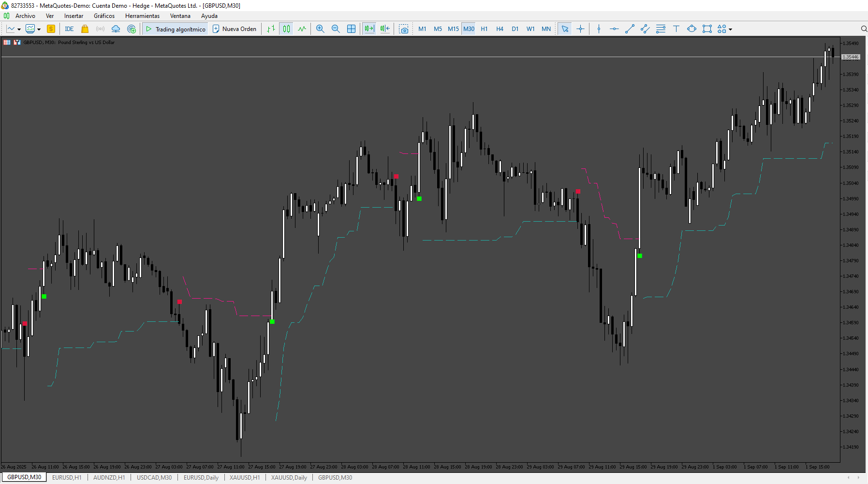Image resolution: width=868 pixels, height=484 pixels.
Task: Select the M5 timeframe
Action: [x=438, y=29]
